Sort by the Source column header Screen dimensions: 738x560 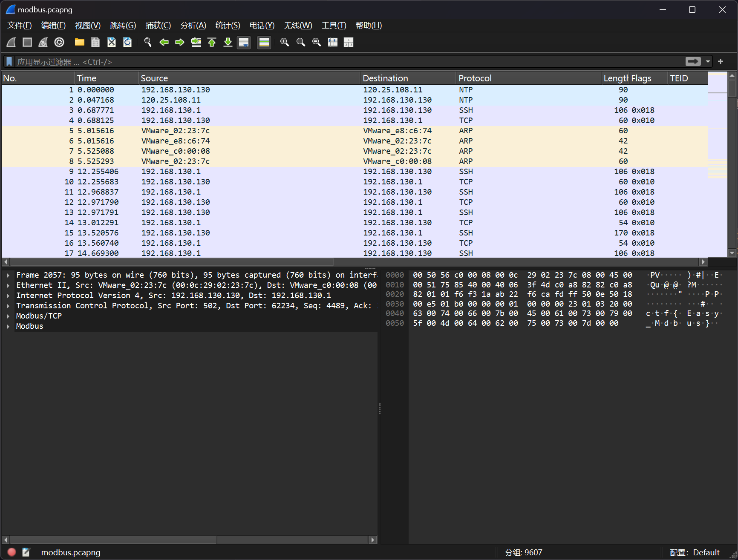tap(249, 78)
